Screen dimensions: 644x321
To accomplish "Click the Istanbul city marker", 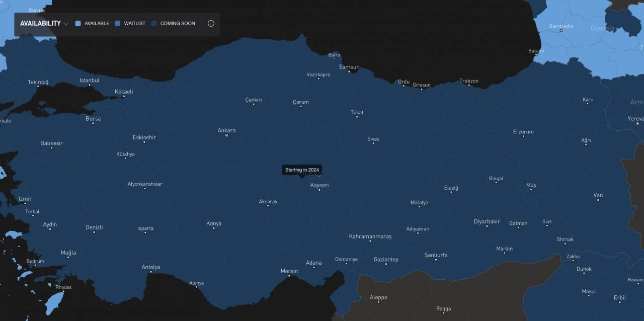I will [x=90, y=85].
